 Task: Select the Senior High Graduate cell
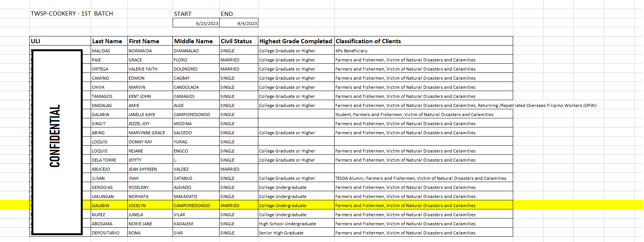point(296,232)
